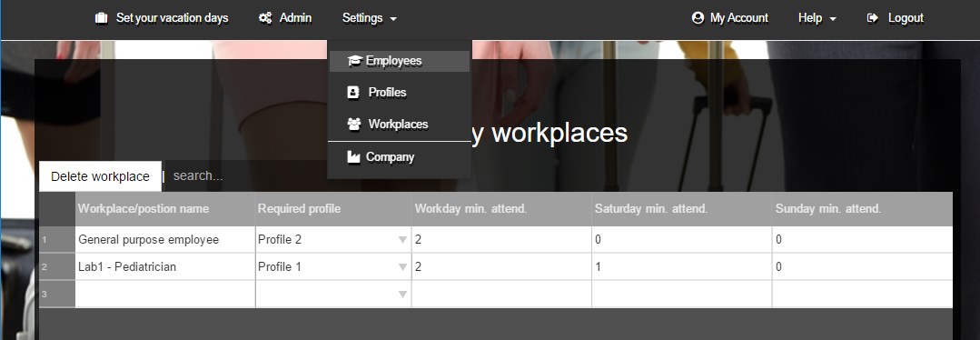This screenshot has width=980, height=340.
Task: Select the Saturday min. attend. cell for Pediatrician
Action: (x=682, y=266)
